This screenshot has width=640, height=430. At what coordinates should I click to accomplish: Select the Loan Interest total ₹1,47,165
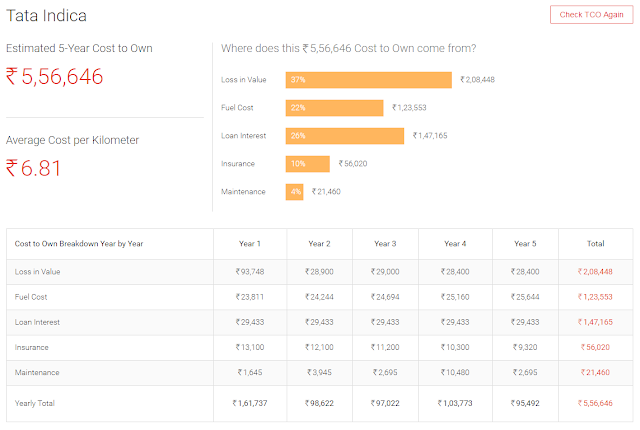595,322
